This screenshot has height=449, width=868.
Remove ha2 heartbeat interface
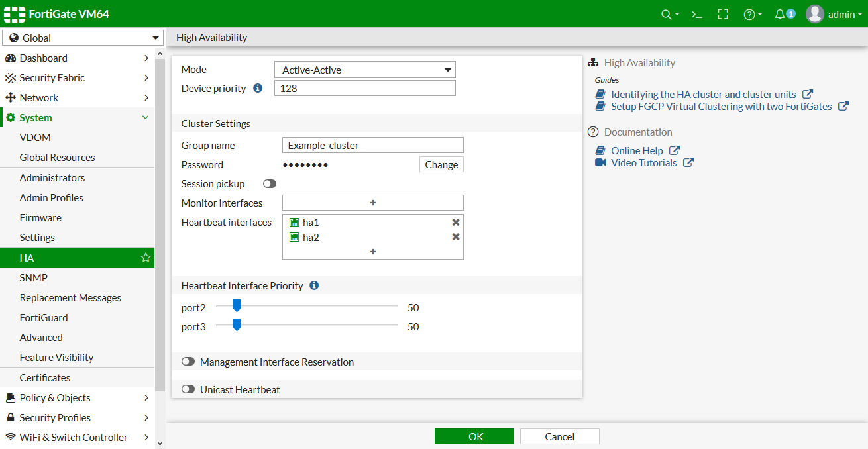(x=456, y=237)
